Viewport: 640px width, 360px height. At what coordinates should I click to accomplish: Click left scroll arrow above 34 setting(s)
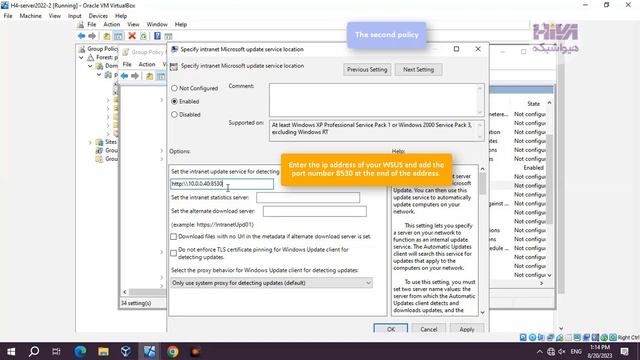[125, 292]
